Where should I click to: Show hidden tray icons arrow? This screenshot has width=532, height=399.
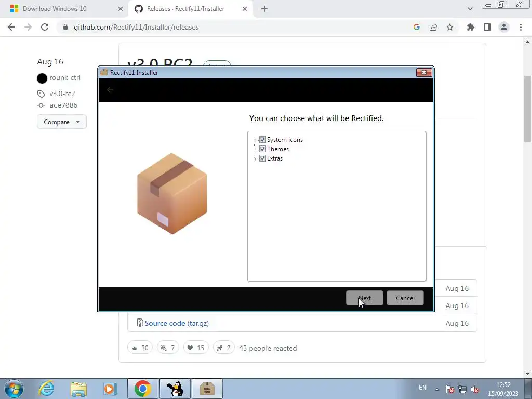pos(437,389)
